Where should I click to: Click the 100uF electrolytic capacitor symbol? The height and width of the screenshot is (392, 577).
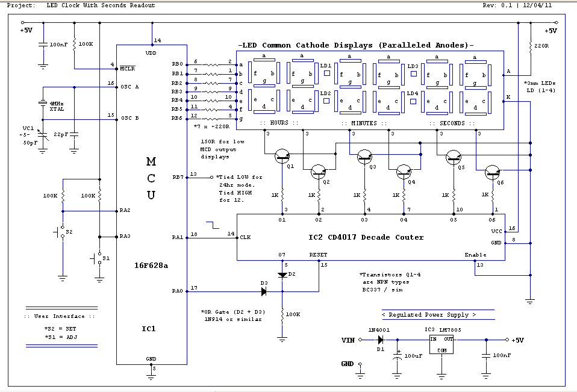[398, 356]
